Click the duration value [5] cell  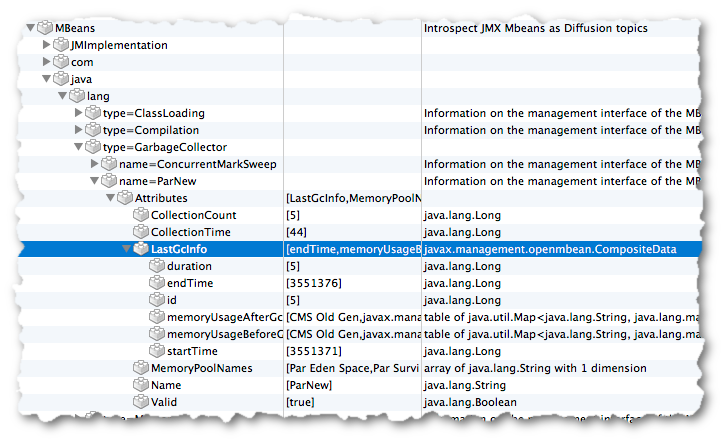tap(293, 266)
